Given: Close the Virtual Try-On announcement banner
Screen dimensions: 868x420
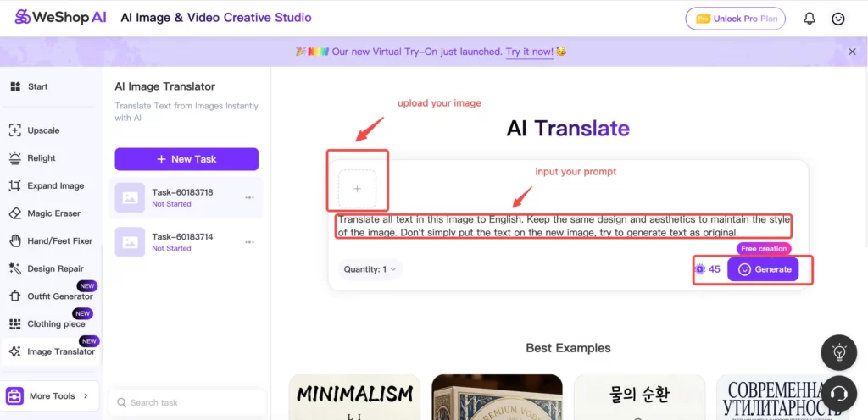Looking at the screenshot, I should [x=853, y=52].
